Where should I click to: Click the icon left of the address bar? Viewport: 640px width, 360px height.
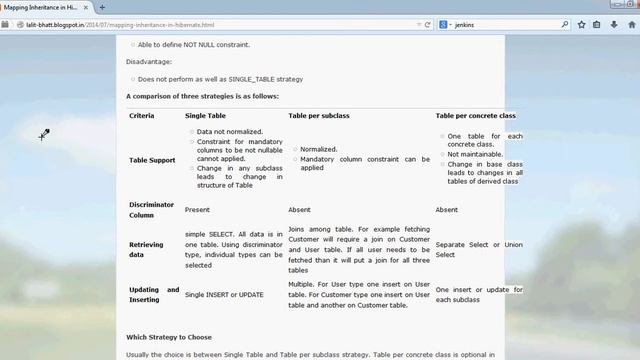[x=5, y=25]
